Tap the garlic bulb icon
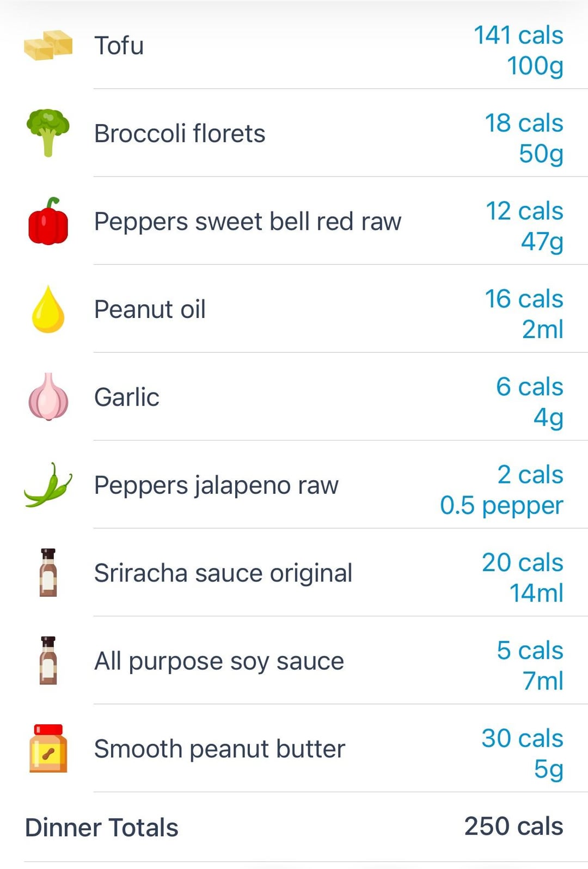This screenshot has height=869, width=588. pyautogui.click(x=48, y=397)
